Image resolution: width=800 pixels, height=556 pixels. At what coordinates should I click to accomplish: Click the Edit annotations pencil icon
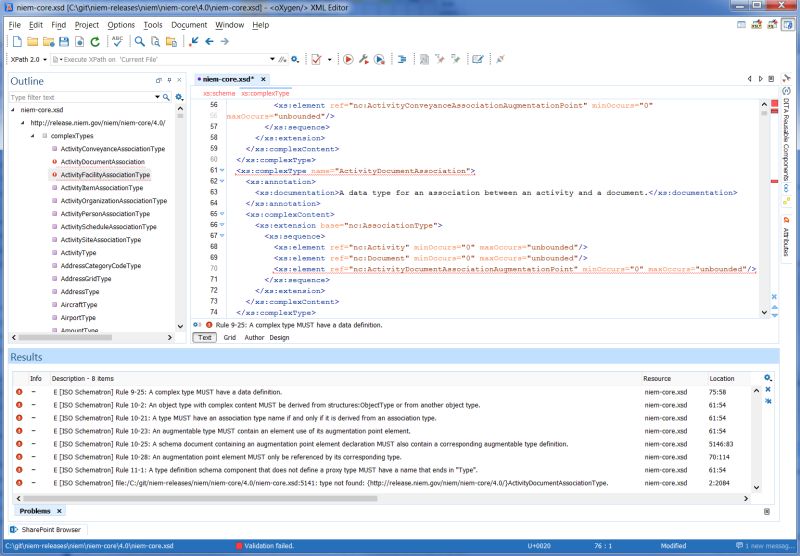pos(478,60)
